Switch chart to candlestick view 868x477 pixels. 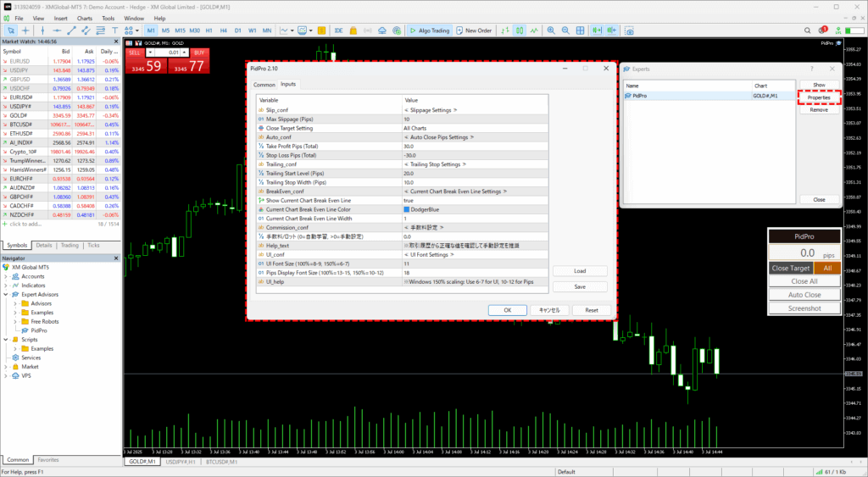point(520,31)
